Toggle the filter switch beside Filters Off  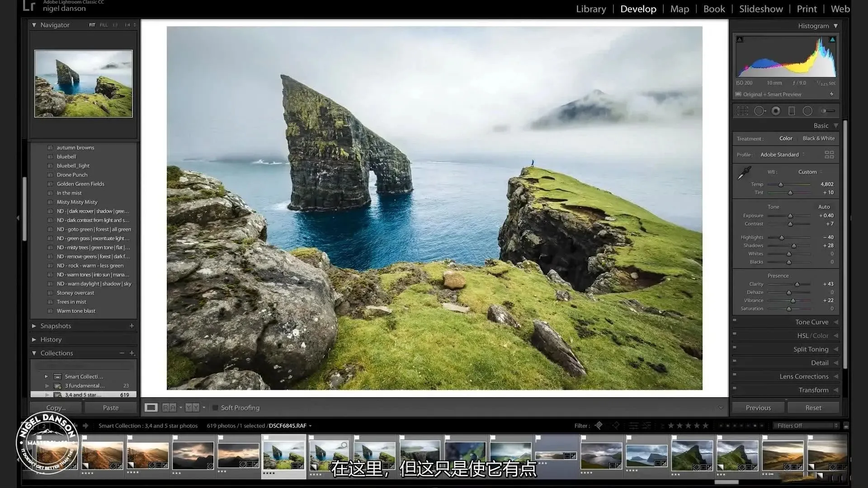(846, 426)
